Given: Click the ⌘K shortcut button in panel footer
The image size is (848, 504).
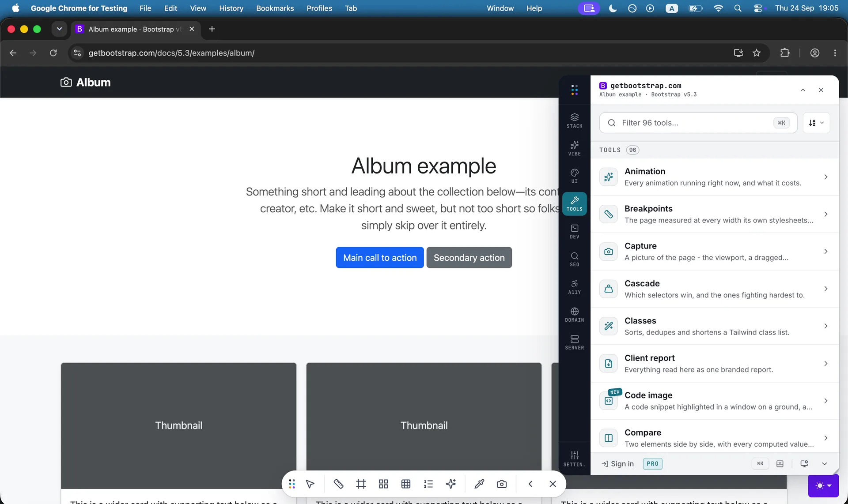Looking at the screenshot, I should point(760,464).
